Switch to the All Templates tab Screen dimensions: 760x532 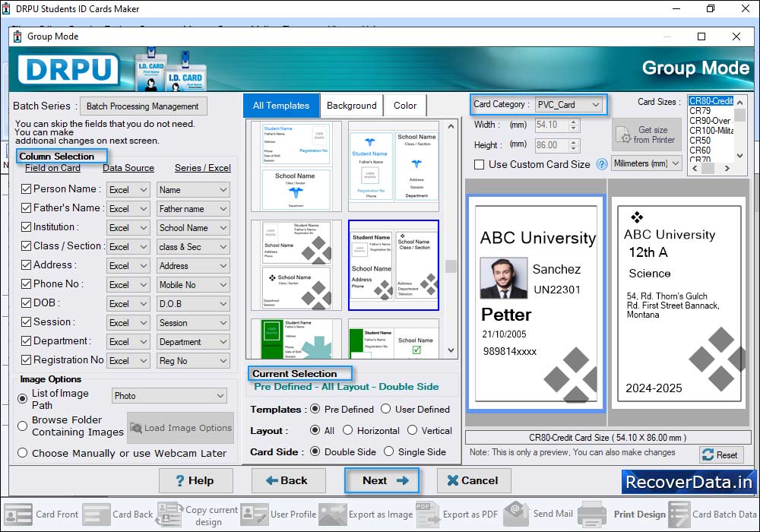pyautogui.click(x=281, y=106)
